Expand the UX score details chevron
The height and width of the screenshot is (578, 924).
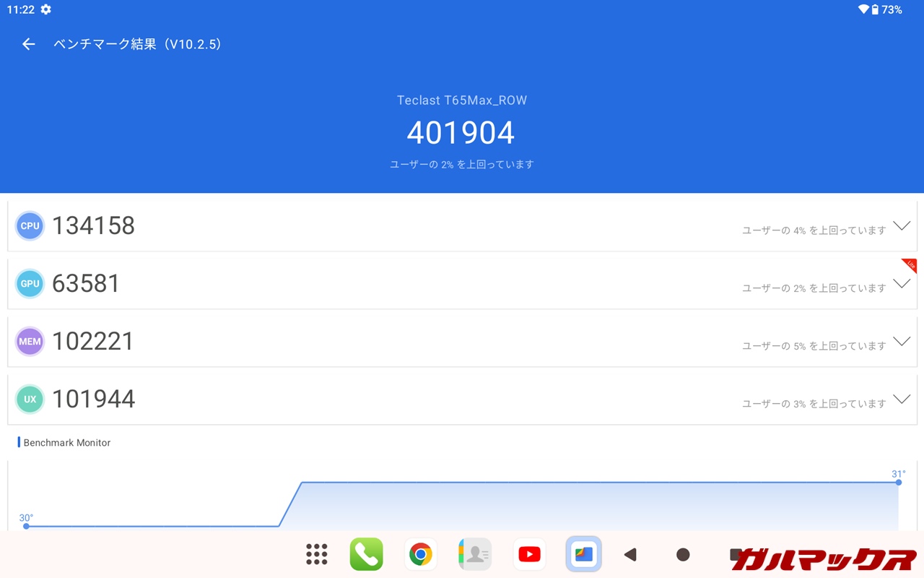point(901,399)
